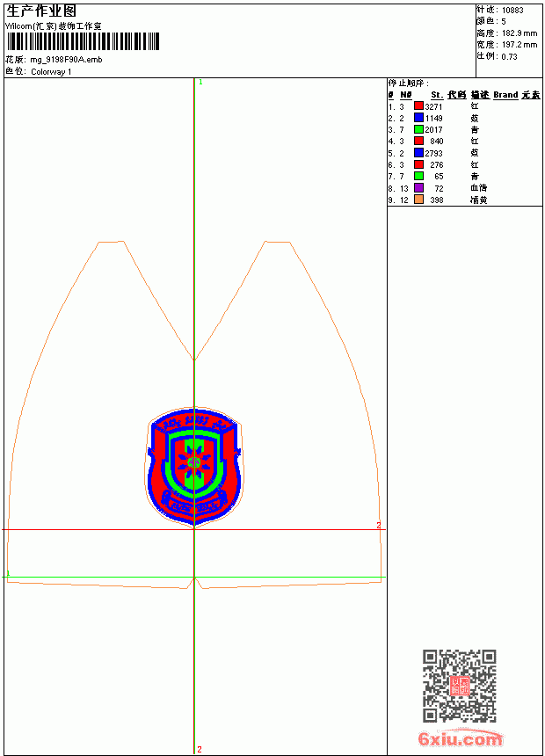
Task: Click the file name mg_9198F90A.emb
Action: [x=66, y=60]
